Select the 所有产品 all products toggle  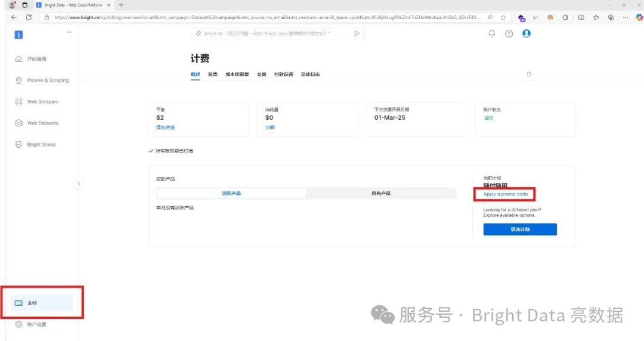[x=381, y=194]
